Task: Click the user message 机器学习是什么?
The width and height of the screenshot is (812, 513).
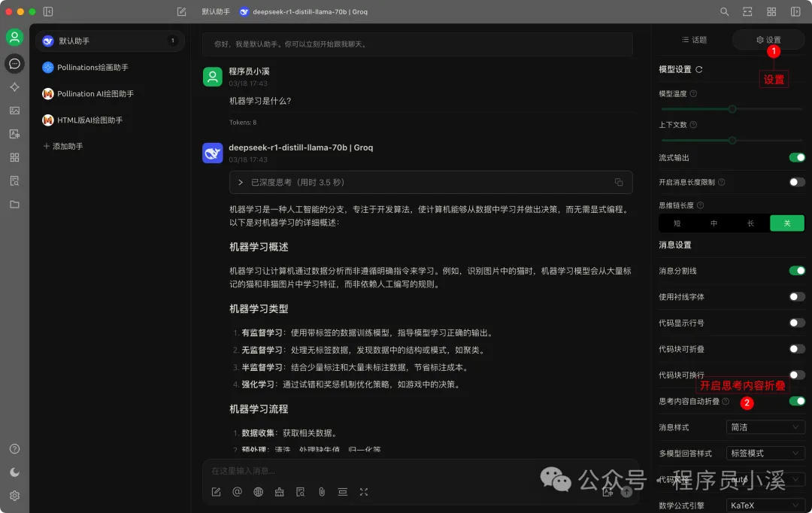Action: pos(260,101)
